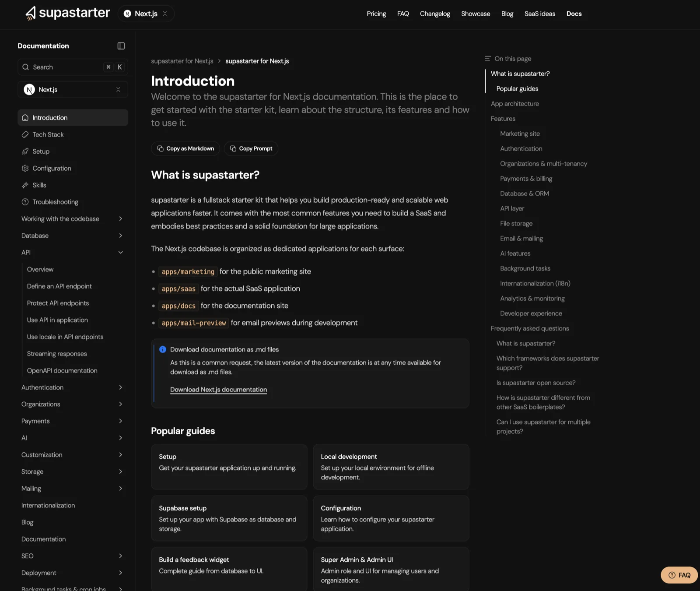
Task: Click the Introduction home icon
Action: (x=25, y=118)
